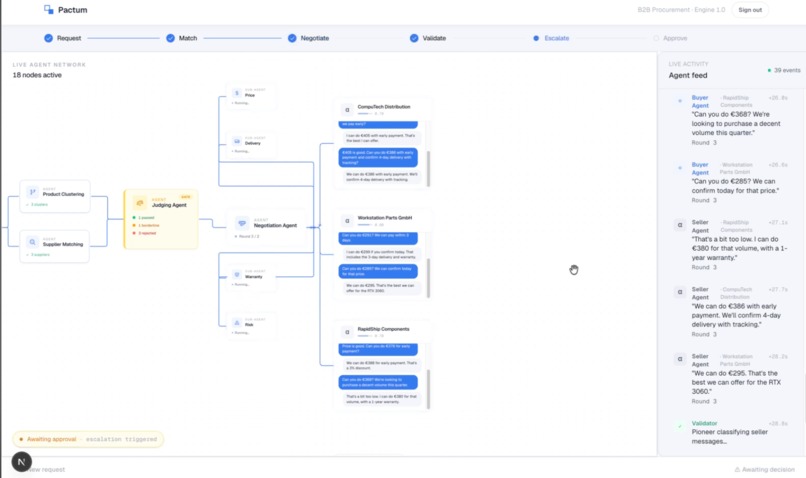Start a New request at the bottom
This screenshot has height=478, width=806.
click(47, 469)
